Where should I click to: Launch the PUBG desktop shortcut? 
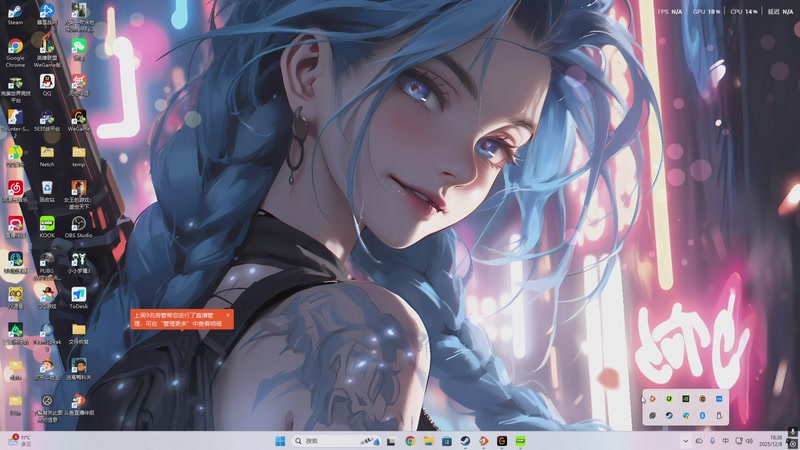47,265
